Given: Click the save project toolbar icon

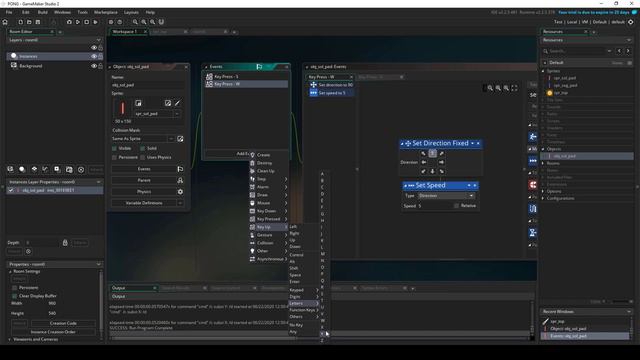Looking at the screenshot, I should [38, 22].
